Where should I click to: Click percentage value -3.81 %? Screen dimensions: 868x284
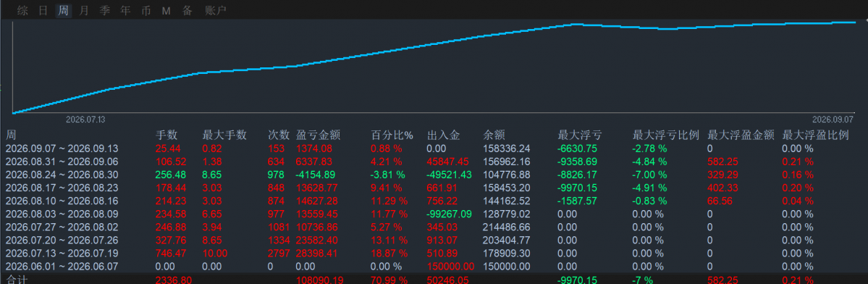tap(387, 175)
